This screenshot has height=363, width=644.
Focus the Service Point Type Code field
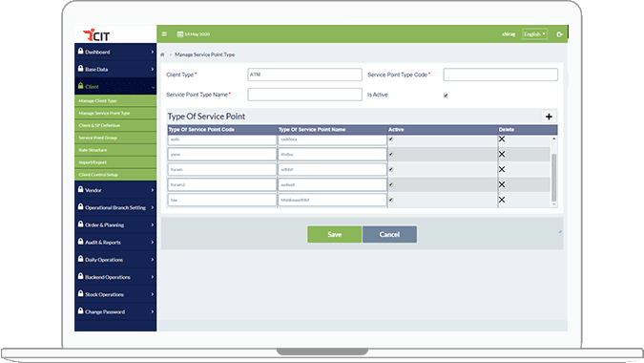(x=500, y=75)
